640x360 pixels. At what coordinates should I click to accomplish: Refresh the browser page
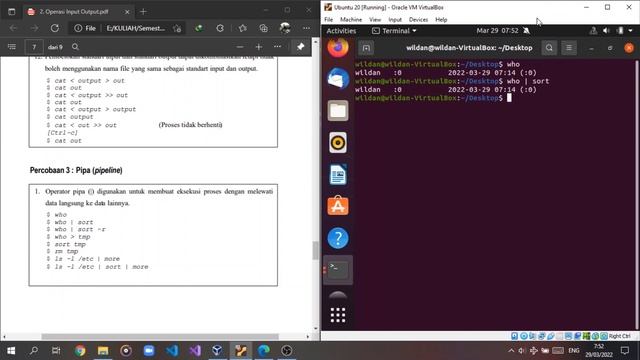[55, 28]
